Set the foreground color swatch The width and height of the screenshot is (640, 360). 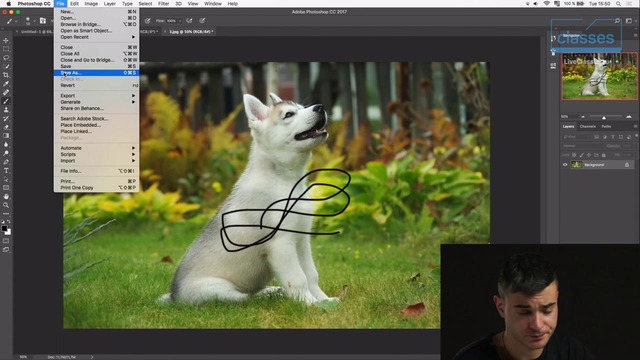[4, 229]
